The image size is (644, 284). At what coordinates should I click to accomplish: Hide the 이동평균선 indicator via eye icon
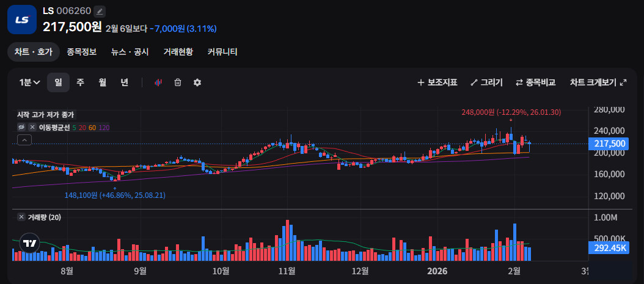tap(21, 128)
